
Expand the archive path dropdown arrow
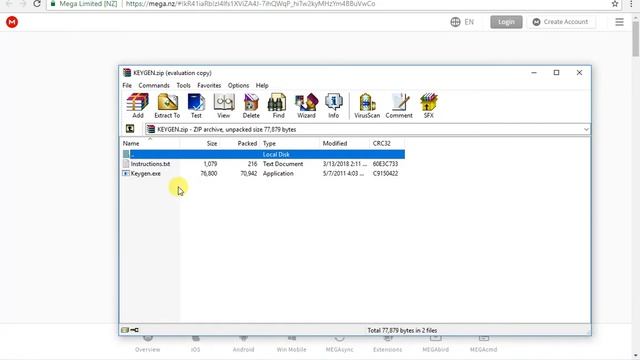point(586,129)
